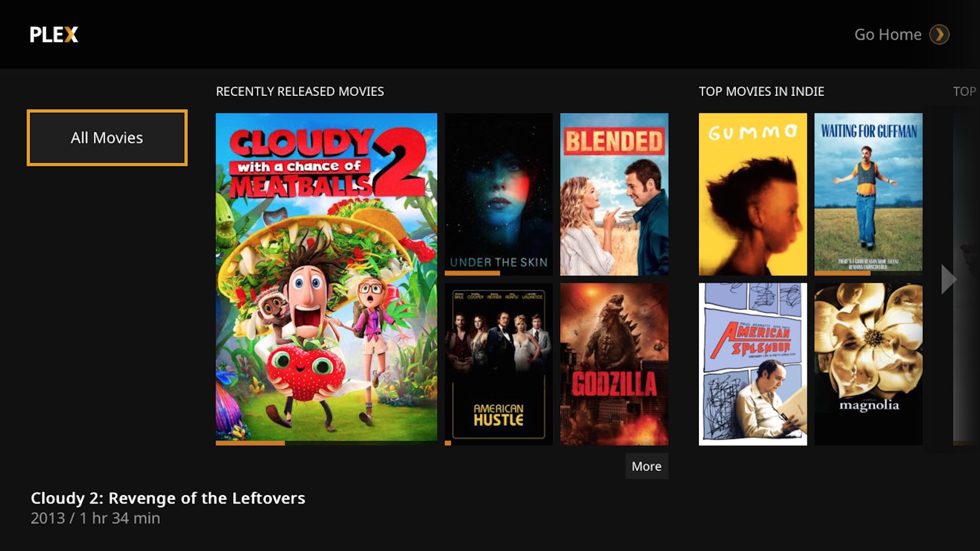Select the Magnolia movie poster
Screen dimensions: 980x551
868,364
